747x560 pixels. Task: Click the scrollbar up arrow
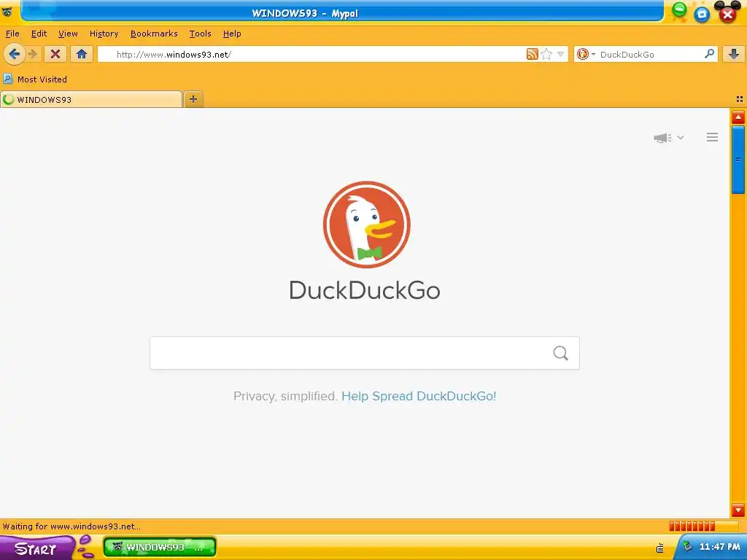pos(738,117)
